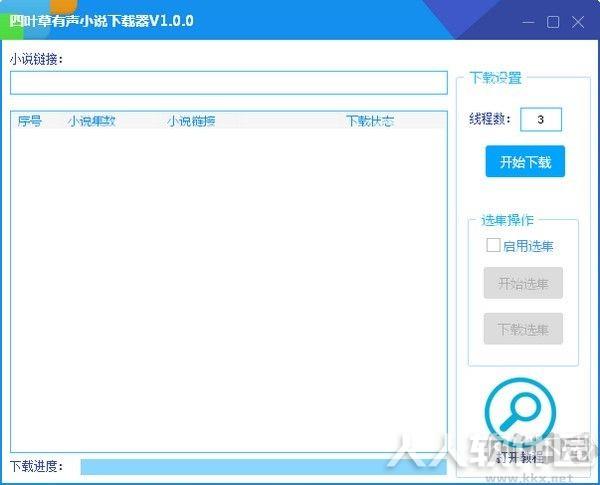Click the disabled 下载选集 button
Screen dimensions: 600x485
(523, 329)
